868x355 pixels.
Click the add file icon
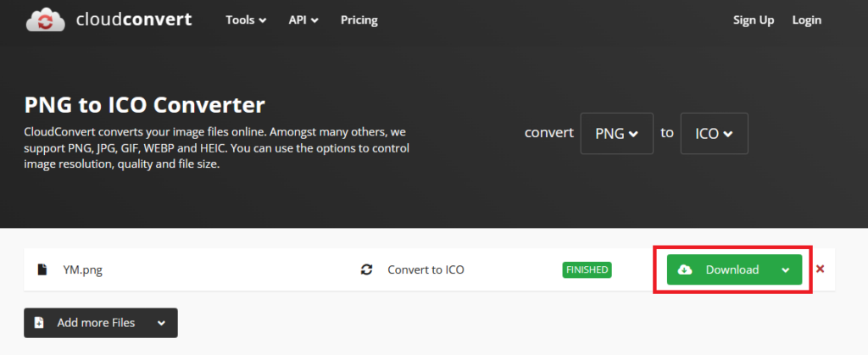(x=39, y=323)
